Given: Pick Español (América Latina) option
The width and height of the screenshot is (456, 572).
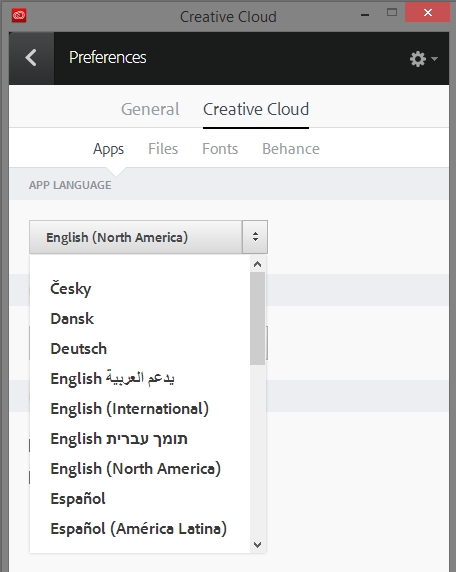Looking at the screenshot, I should pyautogui.click(x=140, y=529).
